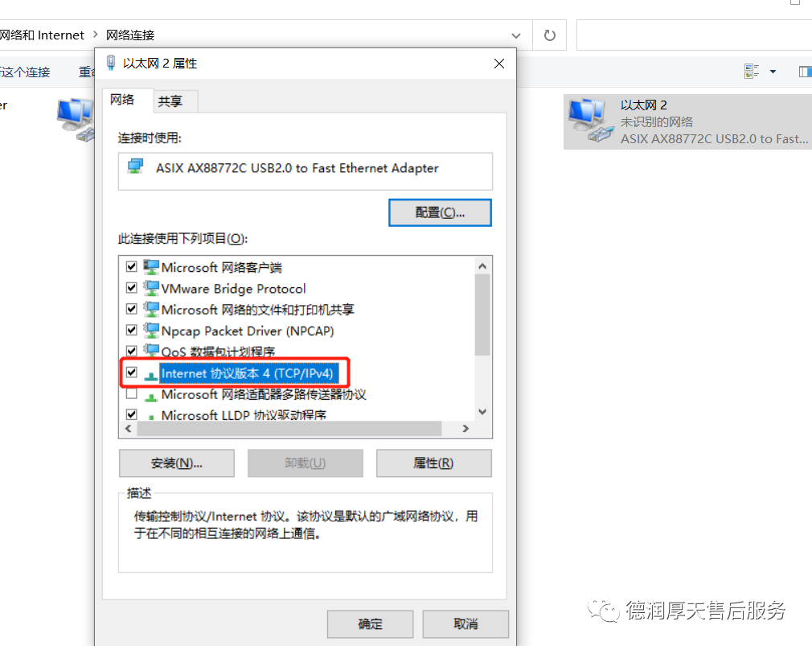812x646 pixels.
Task: Uncheck Internet 协议版本 4 (TCP/IPv4) checkbox
Action: click(x=132, y=372)
